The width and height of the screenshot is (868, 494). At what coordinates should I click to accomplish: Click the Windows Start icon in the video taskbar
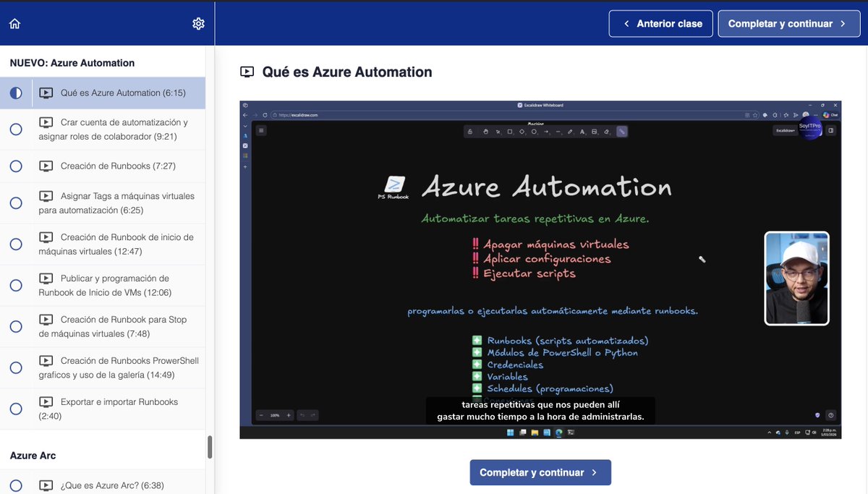511,433
